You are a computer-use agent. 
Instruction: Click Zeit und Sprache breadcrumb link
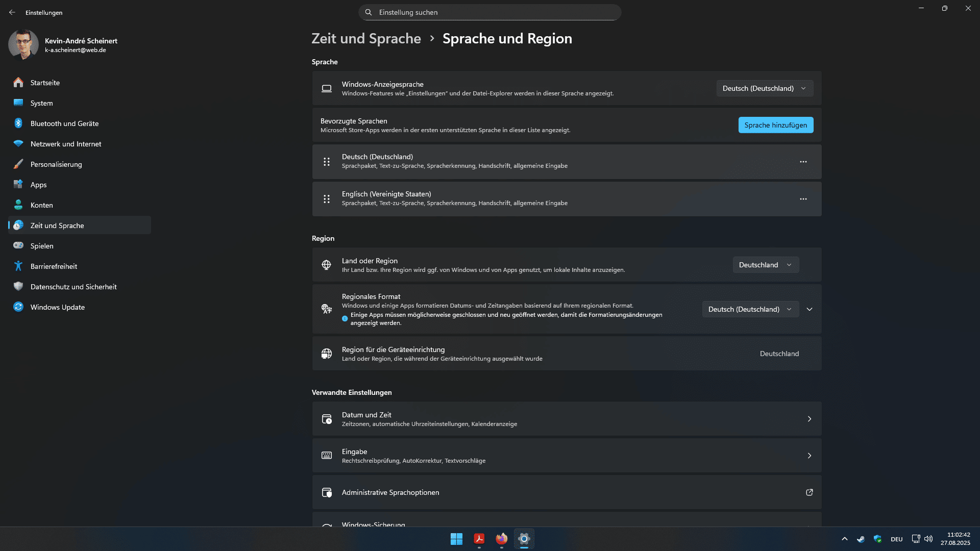pyautogui.click(x=366, y=39)
